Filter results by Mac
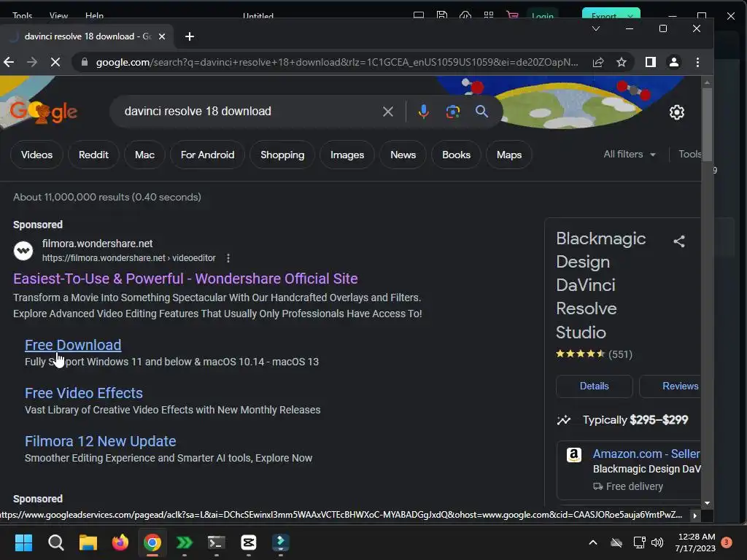The height and width of the screenshot is (560, 747). [144, 155]
